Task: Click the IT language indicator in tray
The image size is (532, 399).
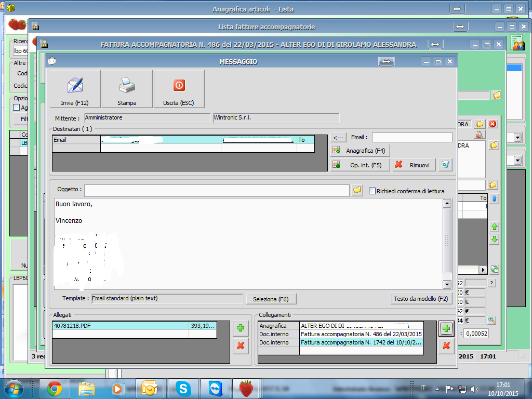Action: click(423, 387)
